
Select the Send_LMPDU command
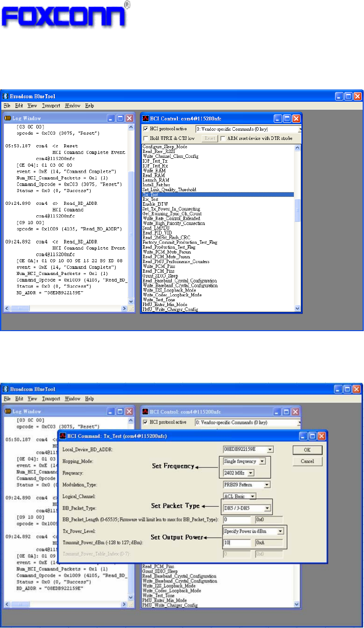point(155,228)
